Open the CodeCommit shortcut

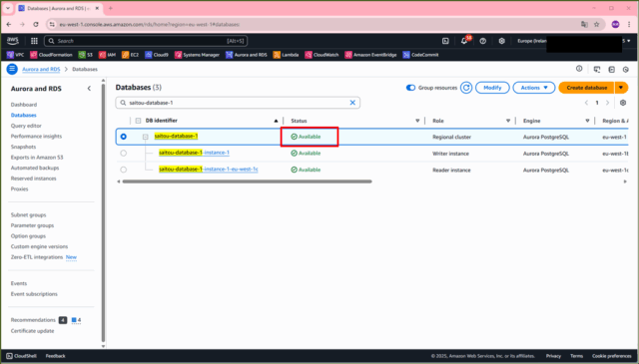421,55
